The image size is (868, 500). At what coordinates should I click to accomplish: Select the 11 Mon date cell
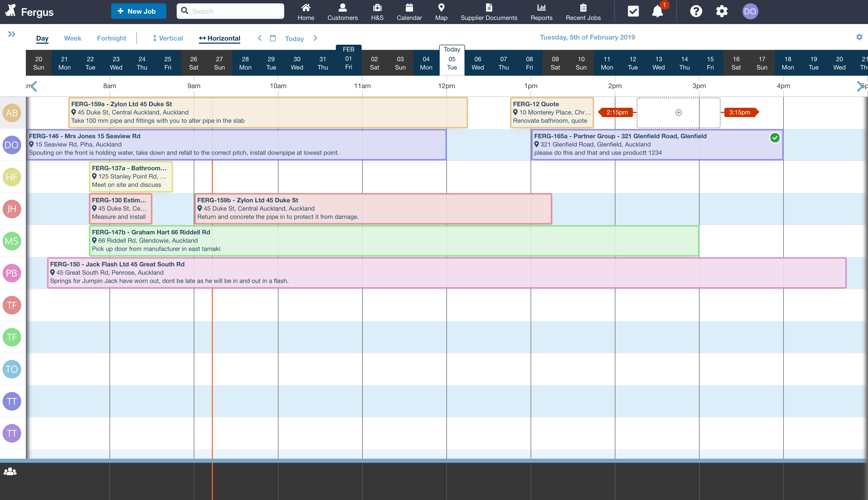[607, 63]
